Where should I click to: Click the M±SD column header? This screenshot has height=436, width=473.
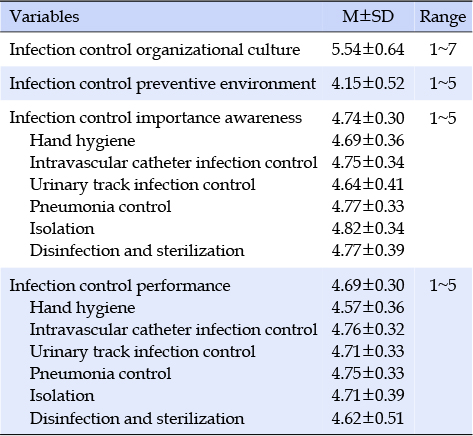click(x=368, y=16)
